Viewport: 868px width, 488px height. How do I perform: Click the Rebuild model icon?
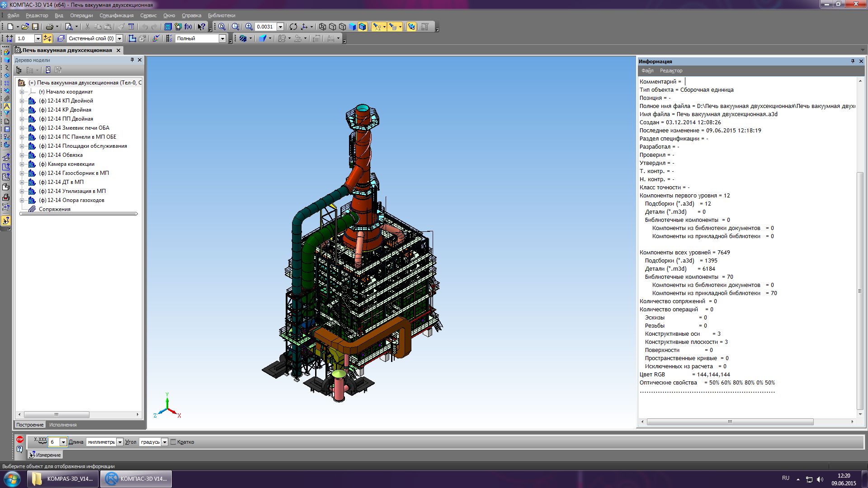293,27
